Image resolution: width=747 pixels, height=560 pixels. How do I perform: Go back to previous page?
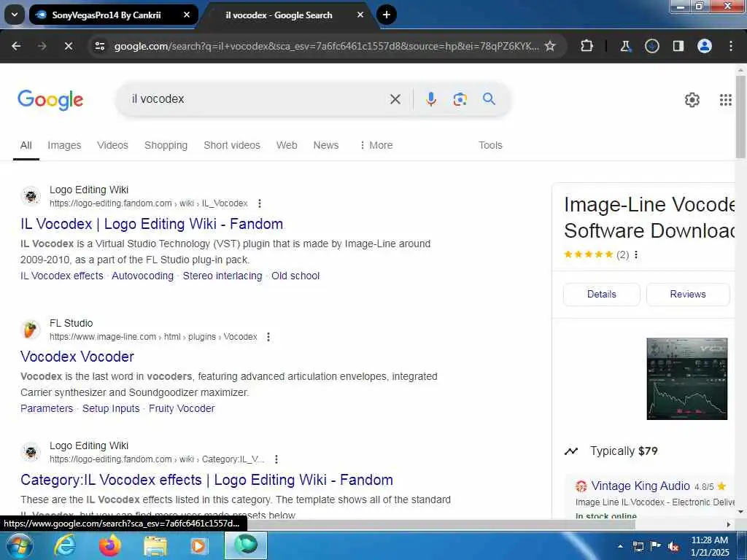click(x=16, y=46)
